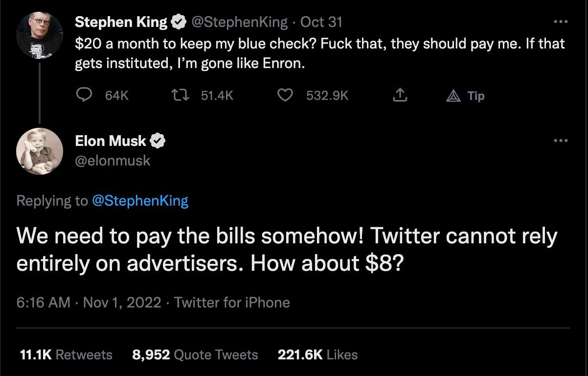Click the Elon Musk display name
588x376 pixels.
tap(111, 141)
